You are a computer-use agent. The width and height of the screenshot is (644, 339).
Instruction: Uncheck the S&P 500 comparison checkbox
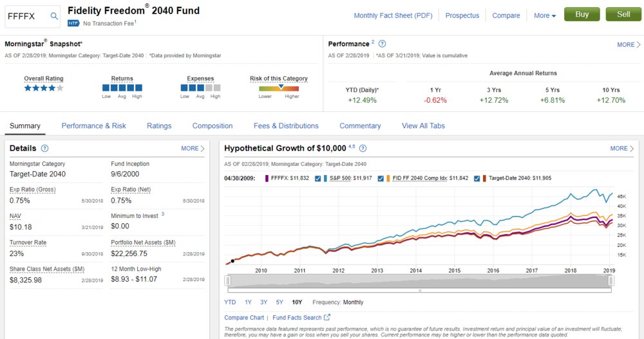(x=318, y=178)
